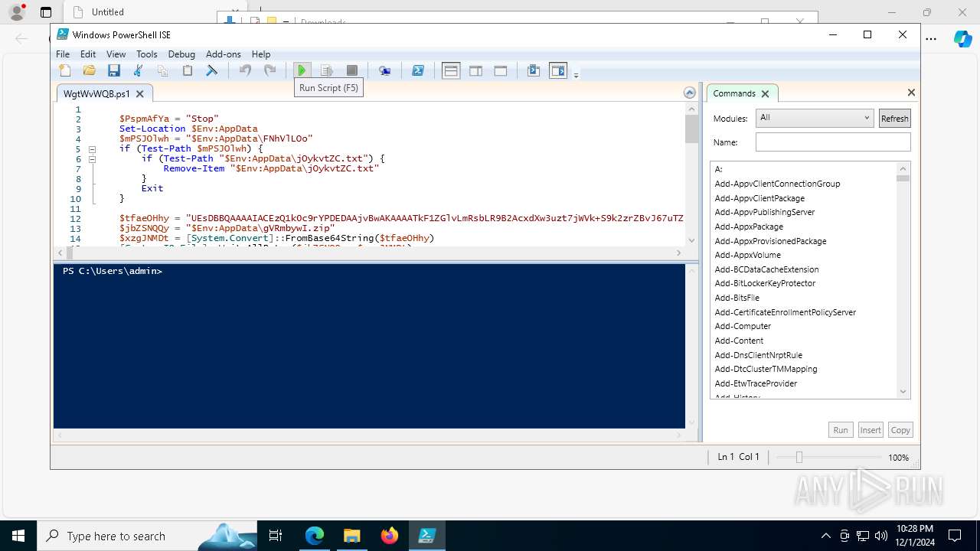The image size is (980, 551).
Task: Open the Help menu
Action: pos(261,54)
